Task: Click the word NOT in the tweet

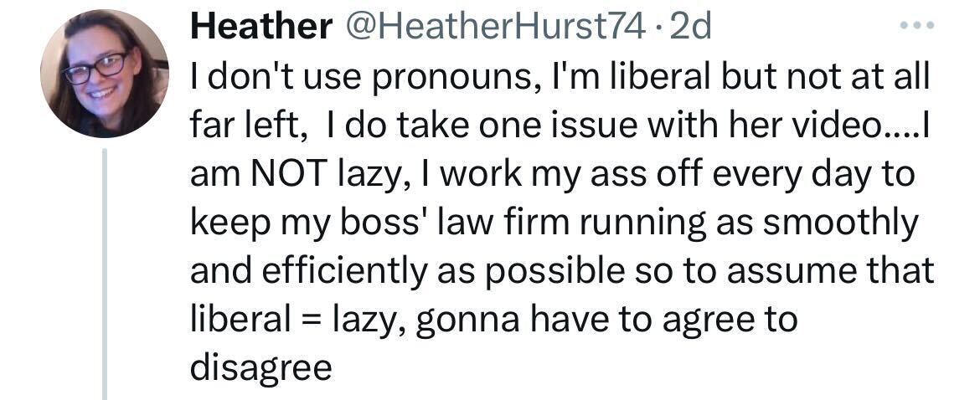Action: (289, 174)
